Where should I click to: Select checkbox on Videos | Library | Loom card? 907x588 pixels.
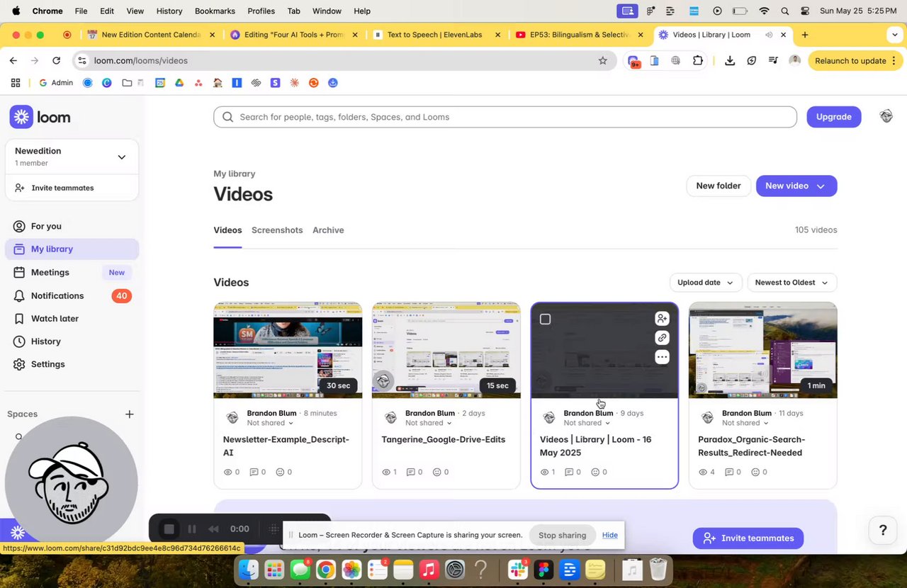545,319
